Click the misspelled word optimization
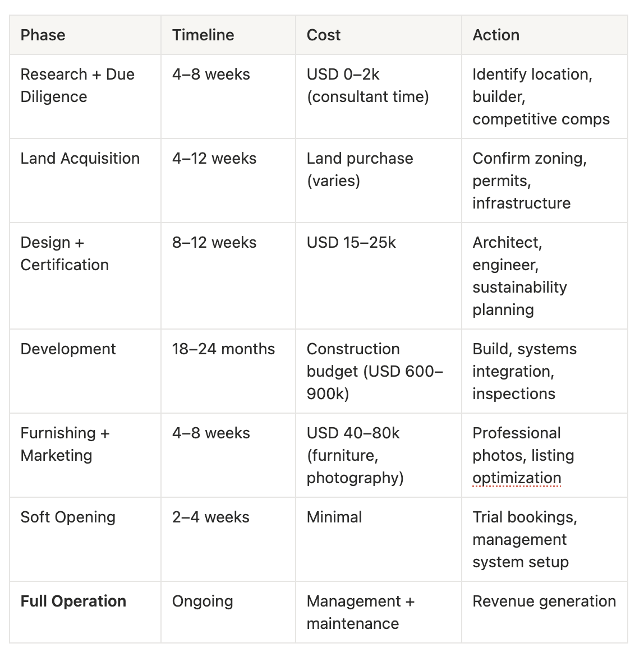The height and width of the screenshot is (648, 644). pyautogui.click(x=517, y=478)
